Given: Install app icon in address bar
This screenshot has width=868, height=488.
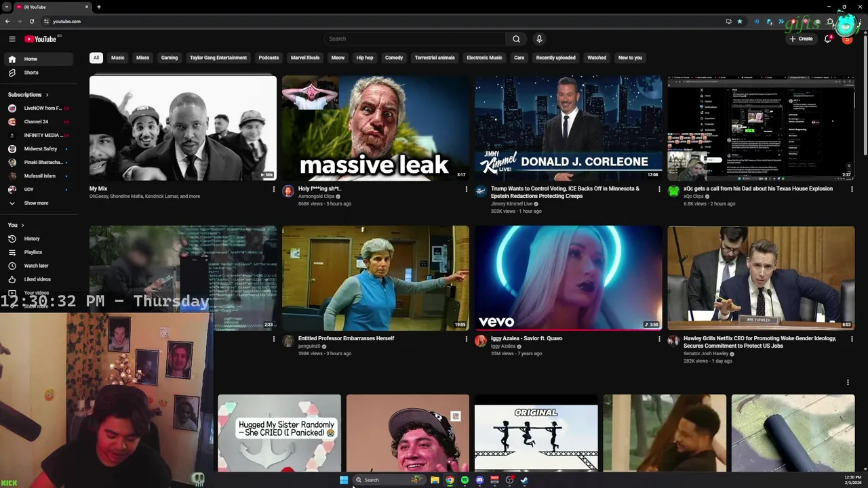Looking at the screenshot, I should coord(729,21).
